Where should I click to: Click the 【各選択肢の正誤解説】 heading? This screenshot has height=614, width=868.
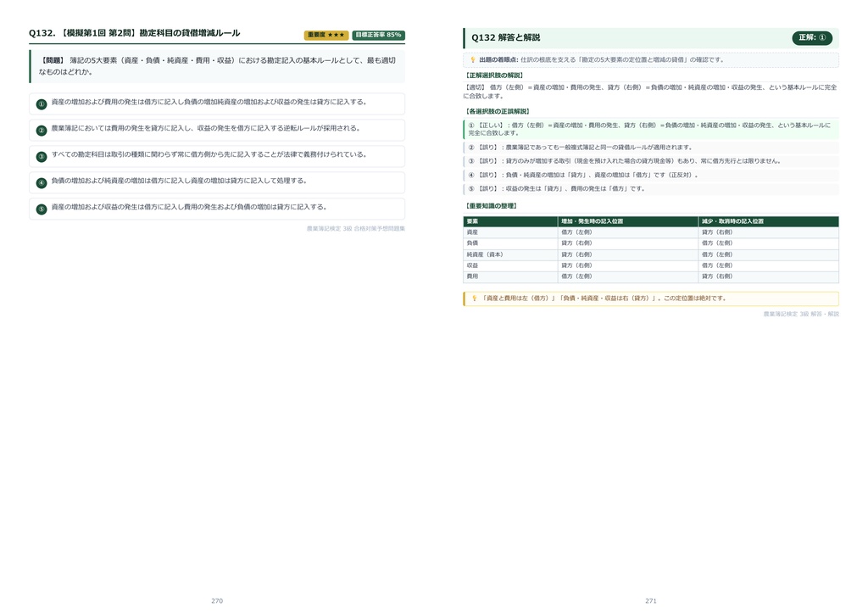pyautogui.click(x=497, y=111)
